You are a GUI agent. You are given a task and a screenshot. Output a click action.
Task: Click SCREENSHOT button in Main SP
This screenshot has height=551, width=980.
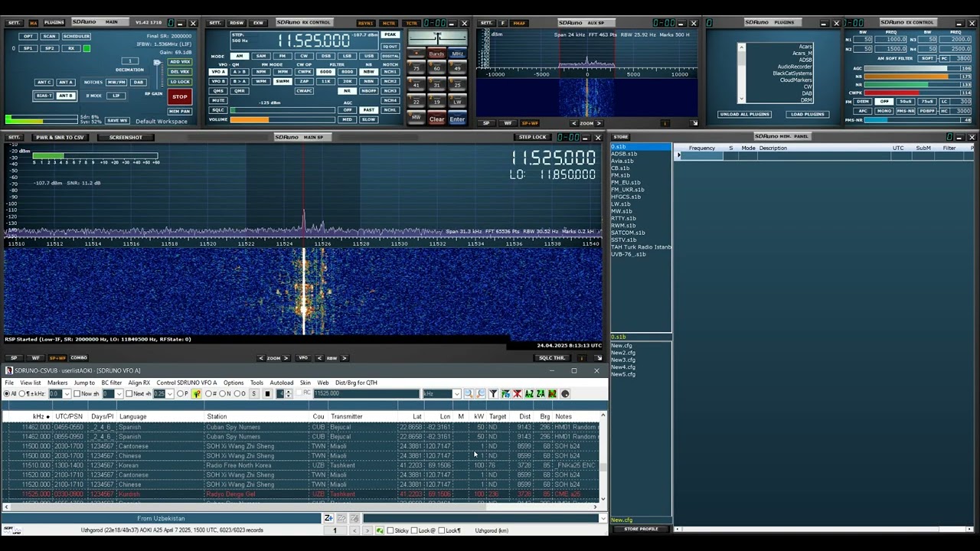(x=126, y=137)
